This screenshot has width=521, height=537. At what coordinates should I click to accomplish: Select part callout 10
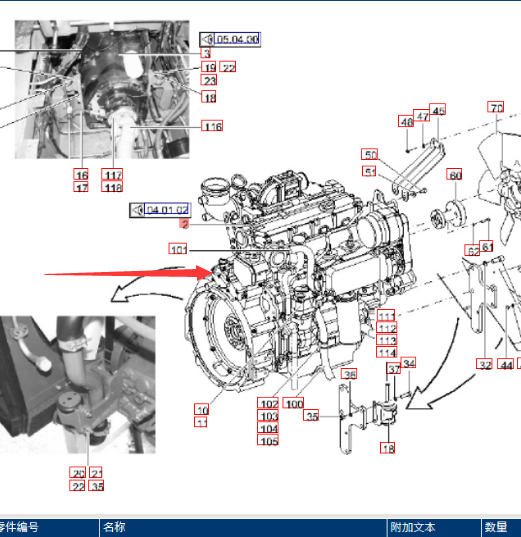(x=201, y=409)
